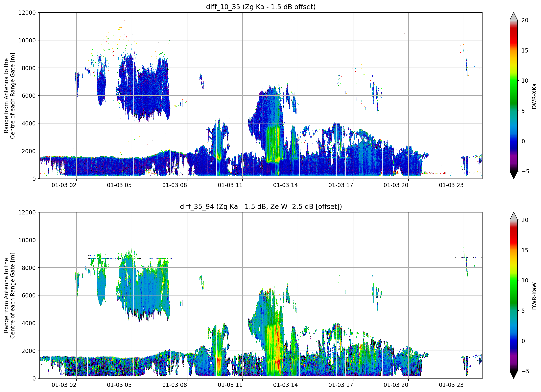Click the '15' label on the bottom colorbar
Image resolution: width=541 pixels, height=392 pixels.
coord(525,250)
